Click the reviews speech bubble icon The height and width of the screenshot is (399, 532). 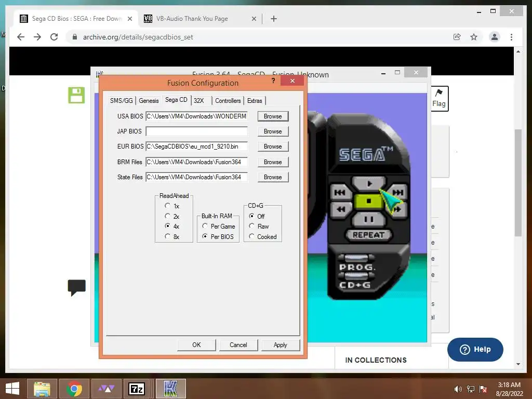[77, 288]
